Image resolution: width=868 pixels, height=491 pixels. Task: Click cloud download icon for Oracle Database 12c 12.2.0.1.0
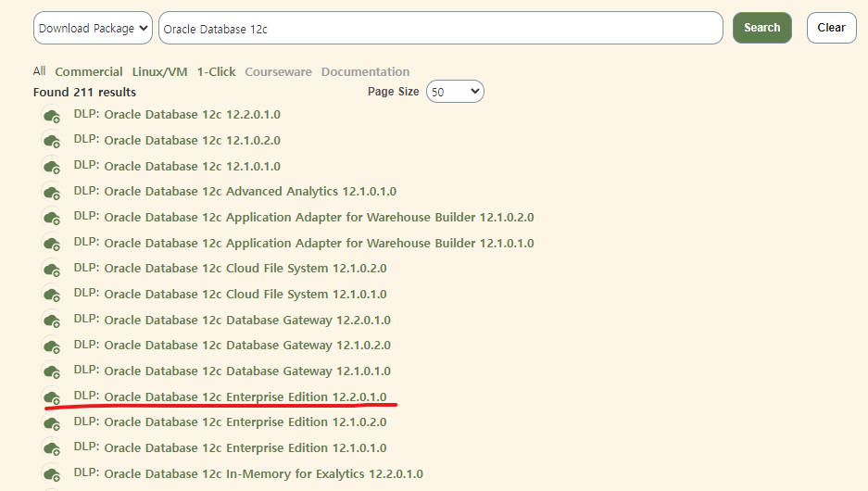pos(52,115)
